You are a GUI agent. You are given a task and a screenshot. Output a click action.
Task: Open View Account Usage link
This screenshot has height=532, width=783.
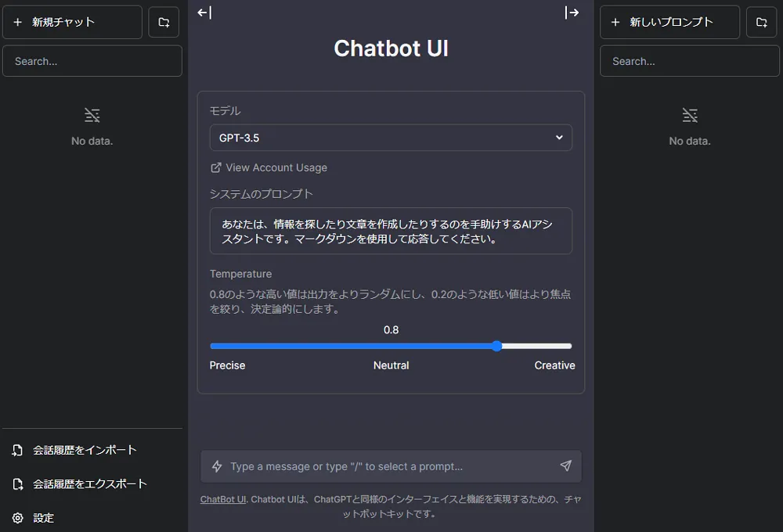tap(269, 167)
